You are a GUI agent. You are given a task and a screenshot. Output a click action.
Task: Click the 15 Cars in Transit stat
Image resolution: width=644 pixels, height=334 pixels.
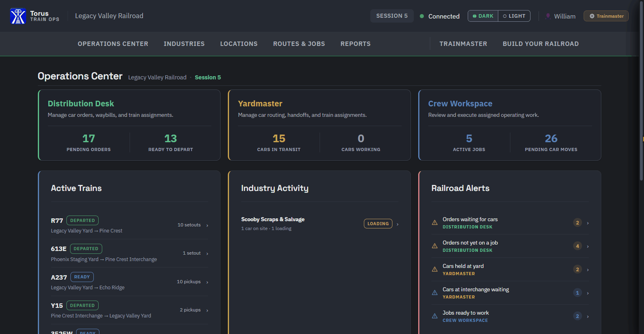(279, 143)
